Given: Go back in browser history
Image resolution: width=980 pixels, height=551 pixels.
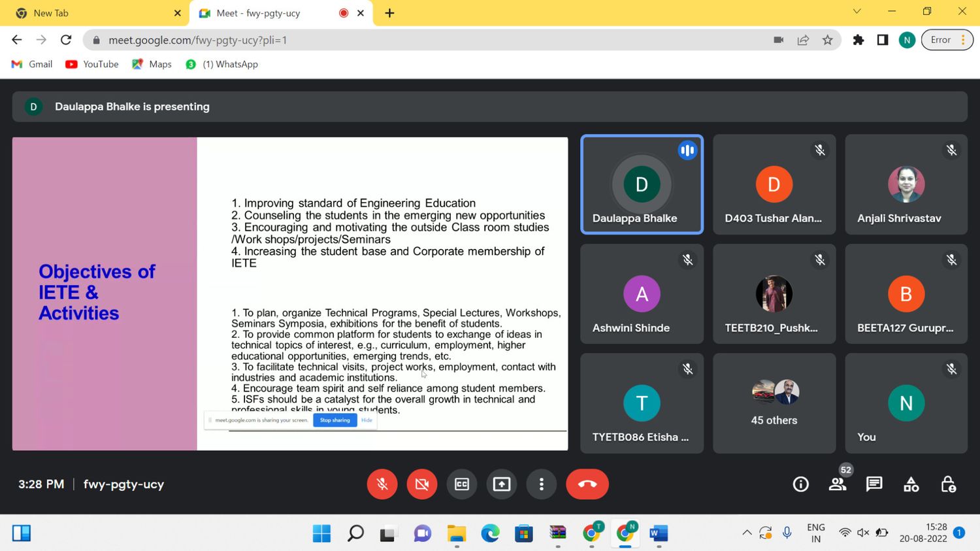Looking at the screenshot, I should 17,40.
